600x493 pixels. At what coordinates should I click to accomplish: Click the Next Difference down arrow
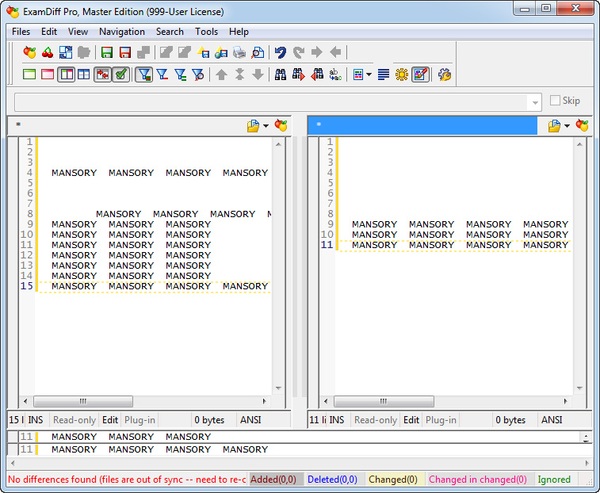tap(258, 74)
